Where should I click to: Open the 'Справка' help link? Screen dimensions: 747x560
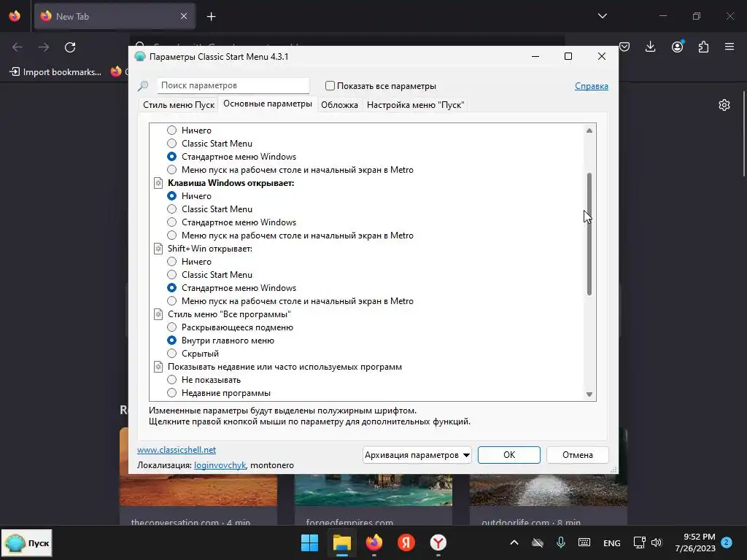click(591, 86)
